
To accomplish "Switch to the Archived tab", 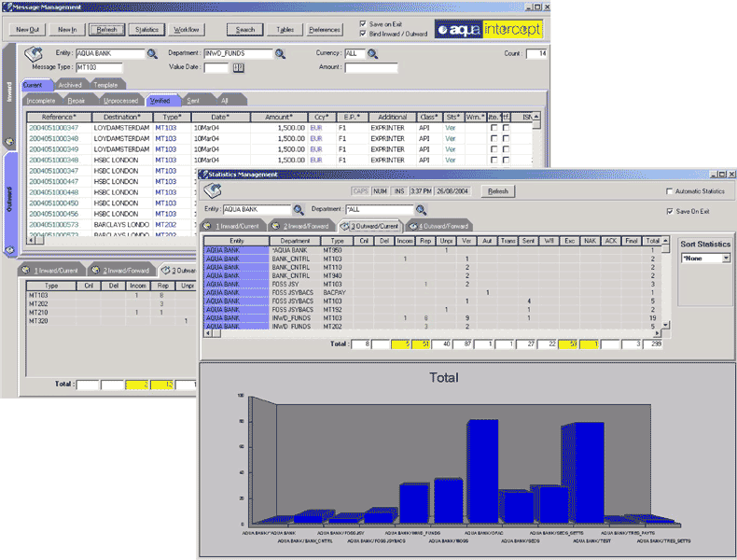I will (70, 85).
